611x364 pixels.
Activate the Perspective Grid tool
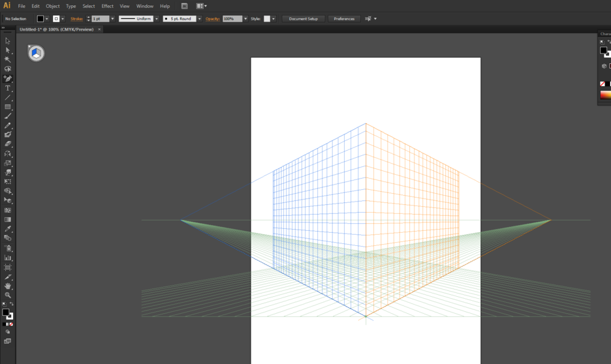[7, 200]
